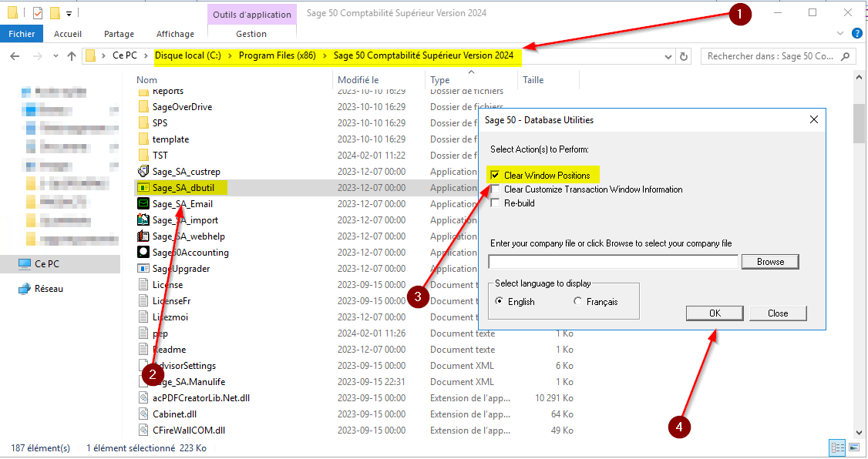Select the Sage_SA_import application icon

pyautogui.click(x=143, y=219)
